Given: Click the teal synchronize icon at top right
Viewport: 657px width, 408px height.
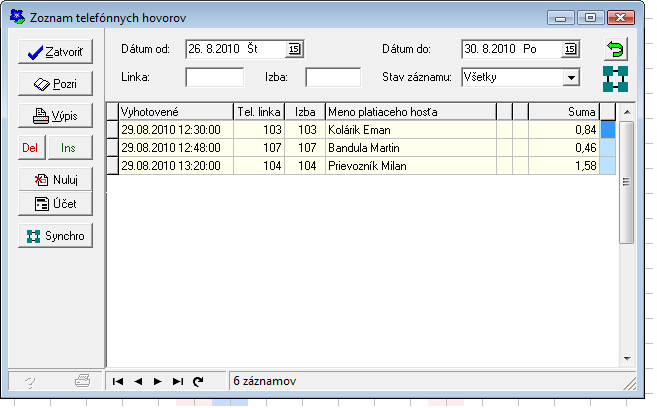Looking at the screenshot, I should [x=615, y=79].
